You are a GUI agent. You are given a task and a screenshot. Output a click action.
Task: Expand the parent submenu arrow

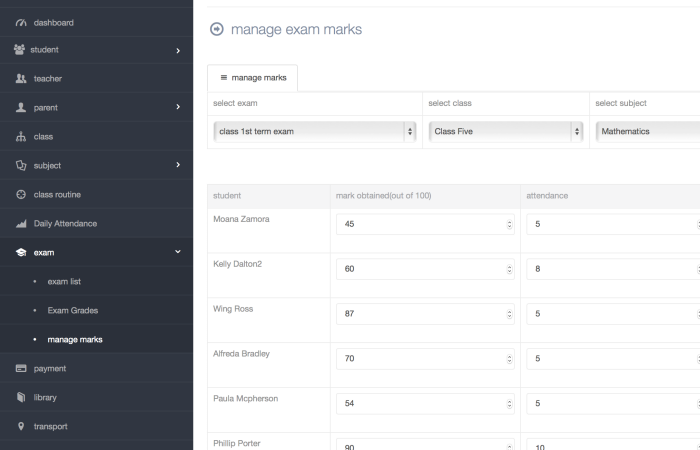click(x=178, y=107)
